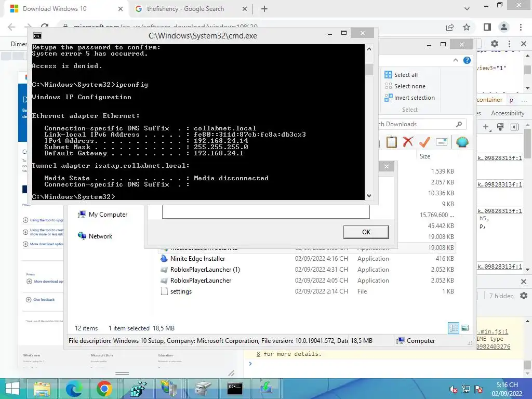Select the RobloxPlayerLauncher file without (1)
This screenshot has height=399, width=532.
pyautogui.click(x=201, y=280)
